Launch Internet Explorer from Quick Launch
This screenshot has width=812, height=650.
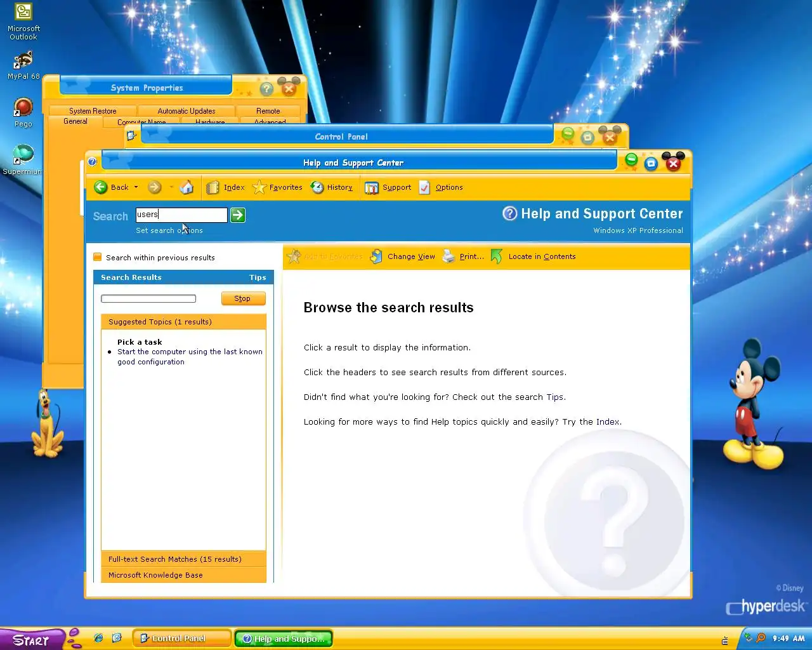point(98,638)
